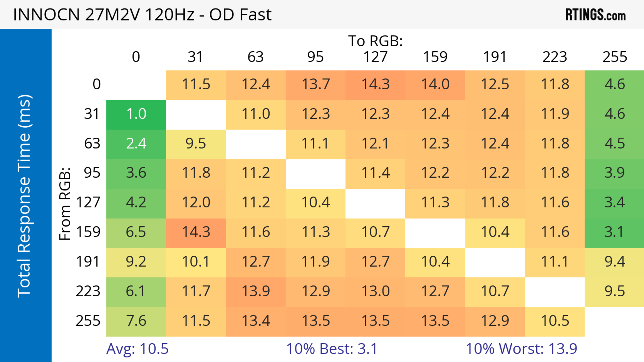Click the 13.7 response time cell

click(x=315, y=84)
